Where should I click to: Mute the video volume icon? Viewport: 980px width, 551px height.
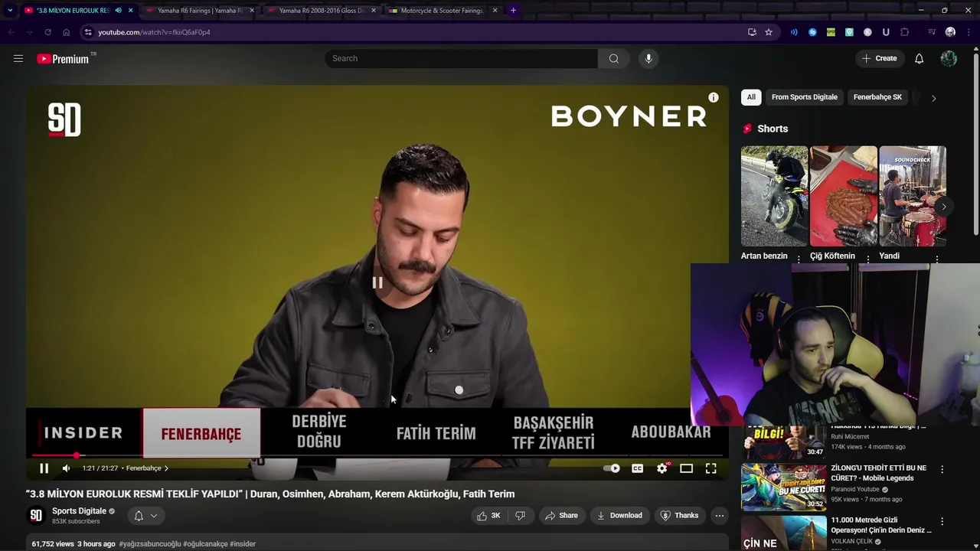67,468
